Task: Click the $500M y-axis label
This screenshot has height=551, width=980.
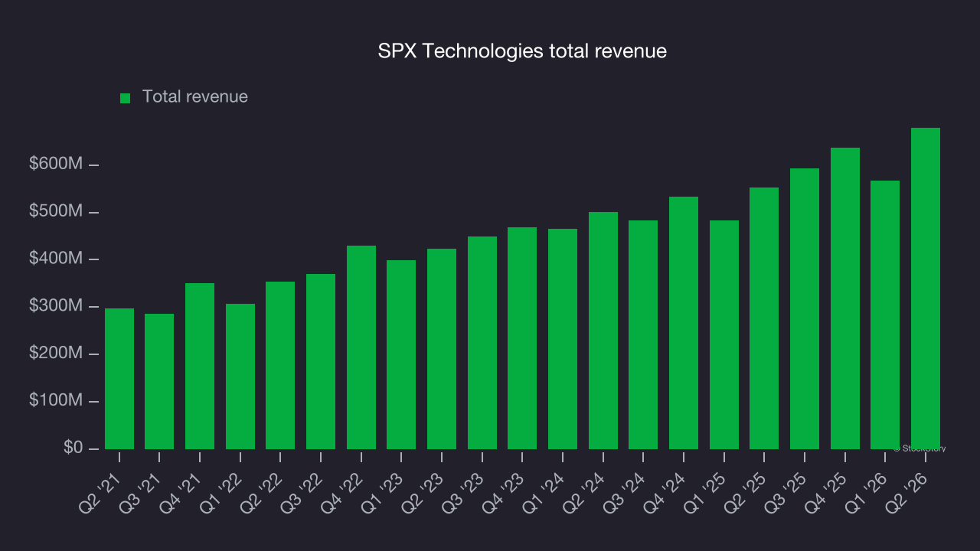Action: pyautogui.click(x=57, y=212)
